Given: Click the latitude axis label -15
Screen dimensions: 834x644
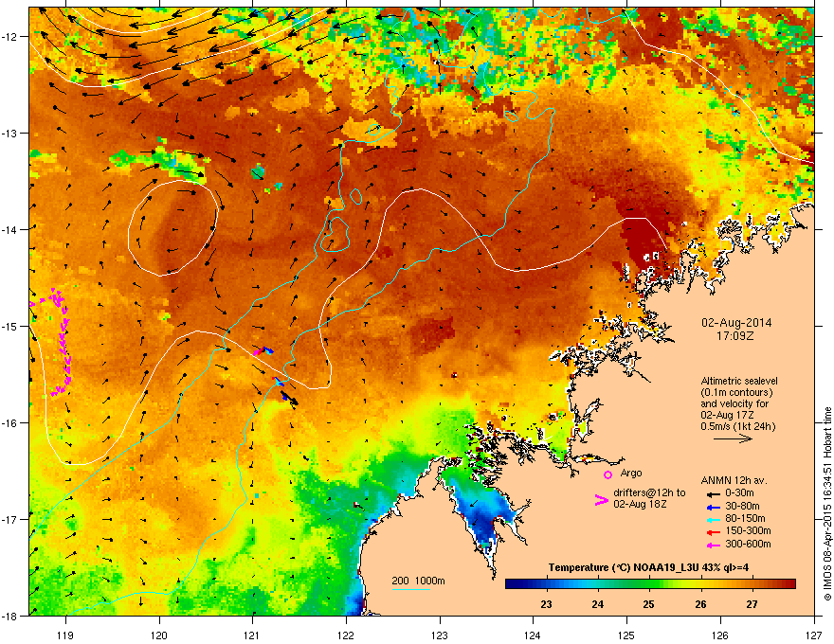Looking at the screenshot, I should 10,326.
